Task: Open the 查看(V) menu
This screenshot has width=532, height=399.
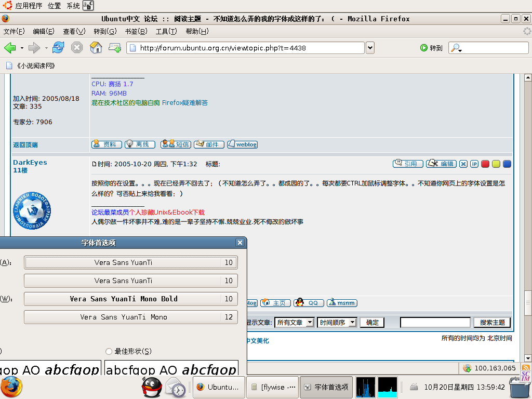Action: [74, 31]
